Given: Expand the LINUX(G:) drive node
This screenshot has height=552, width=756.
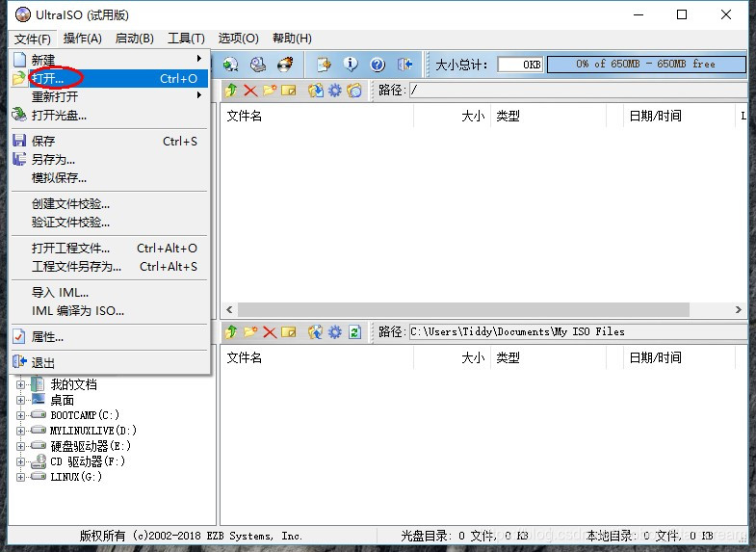Looking at the screenshot, I should click(20, 477).
